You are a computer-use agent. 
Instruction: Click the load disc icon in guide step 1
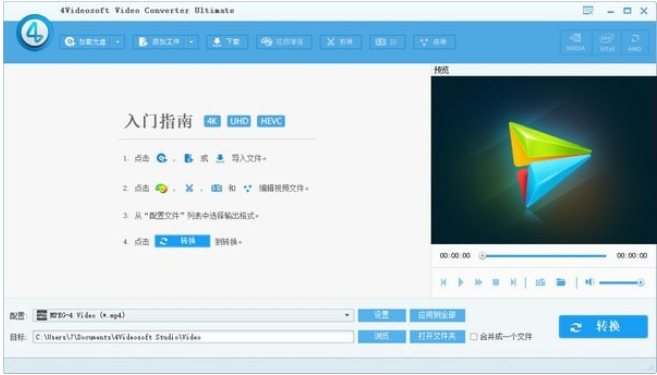click(x=161, y=158)
